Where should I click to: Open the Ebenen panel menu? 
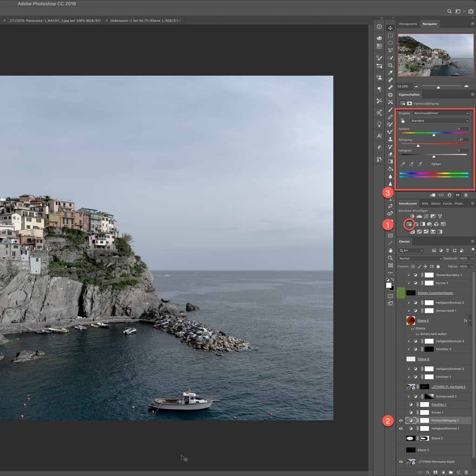click(x=472, y=241)
